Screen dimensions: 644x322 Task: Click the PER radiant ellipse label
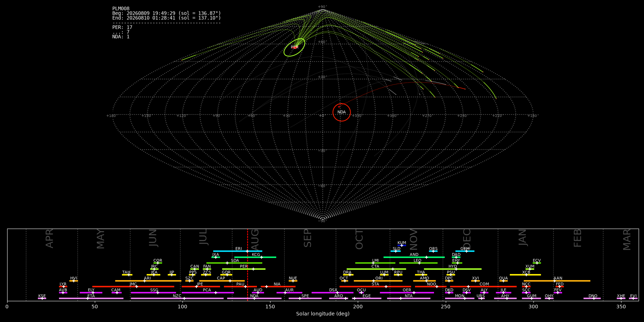[x=294, y=47]
